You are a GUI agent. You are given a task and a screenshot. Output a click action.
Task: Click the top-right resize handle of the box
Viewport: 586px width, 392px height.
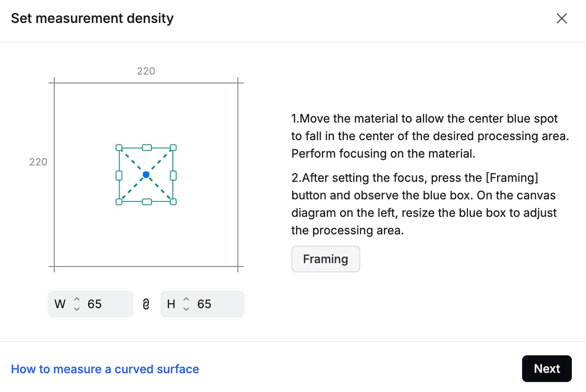(173, 147)
